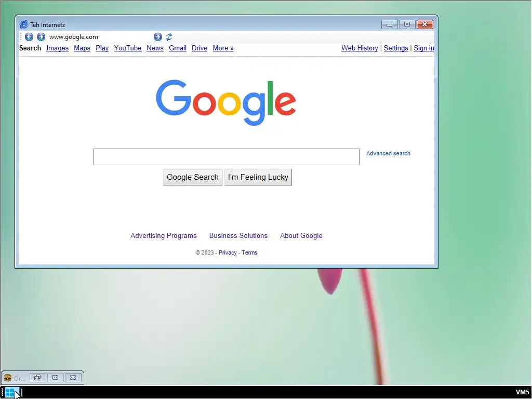Open the Play link
The width and height of the screenshot is (532, 399).
[102, 48]
